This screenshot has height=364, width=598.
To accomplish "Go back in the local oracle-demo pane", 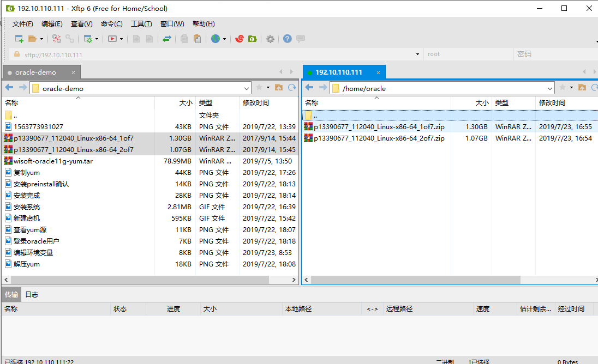I will [9, 88].
